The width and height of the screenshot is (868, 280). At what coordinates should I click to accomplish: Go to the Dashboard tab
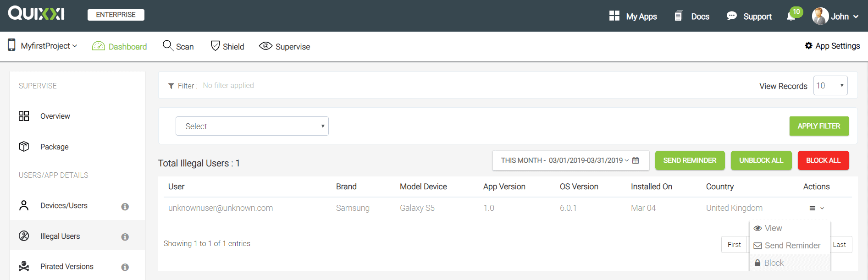click(127, 46)
